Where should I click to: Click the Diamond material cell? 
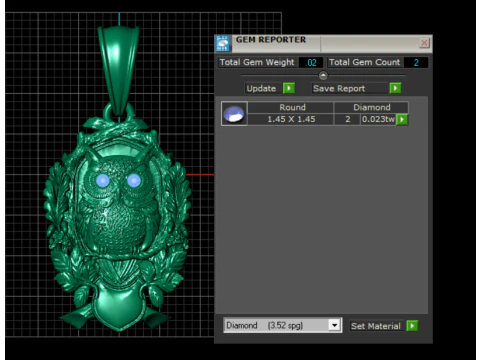point(371,107)
